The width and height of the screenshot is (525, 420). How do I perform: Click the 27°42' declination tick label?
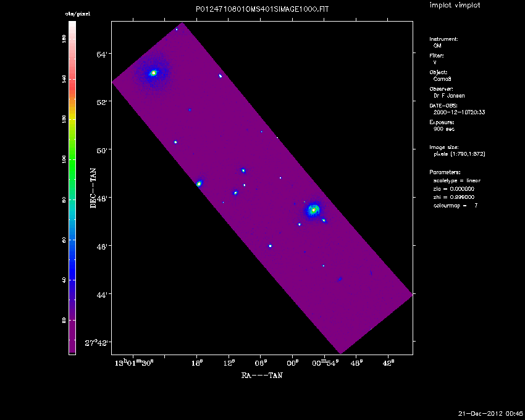point(96,343)
